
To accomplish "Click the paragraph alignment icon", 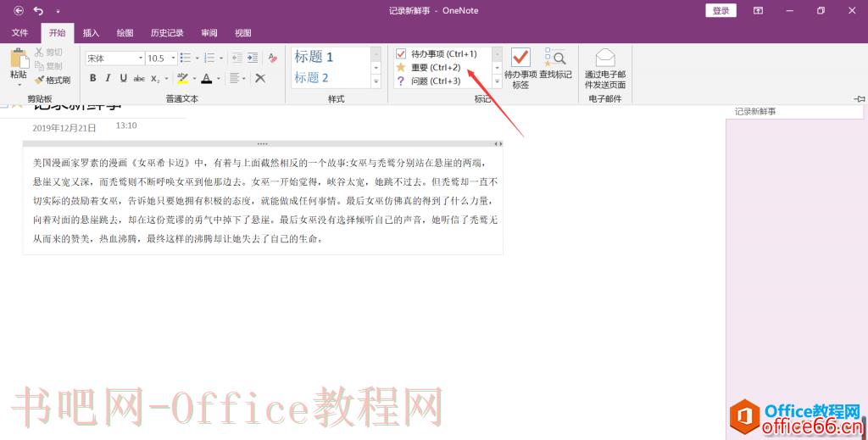I will point(235,79).
